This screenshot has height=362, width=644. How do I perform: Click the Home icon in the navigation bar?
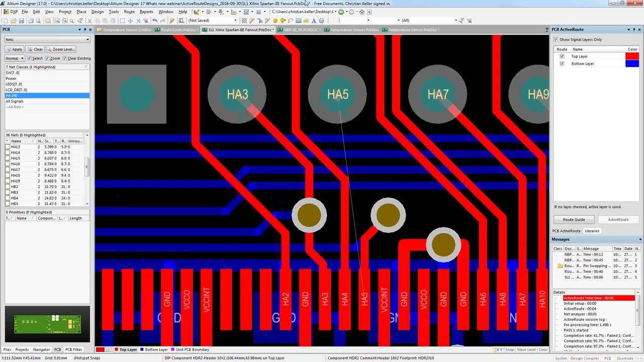click(362, 12)
